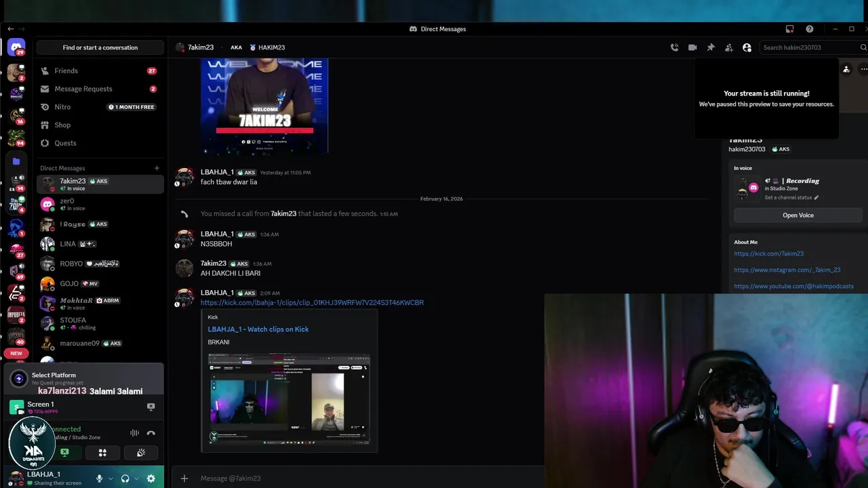The image size is (868, 488).
Task: Open the Activities launcher button
Action: click(x=102, y=453)
